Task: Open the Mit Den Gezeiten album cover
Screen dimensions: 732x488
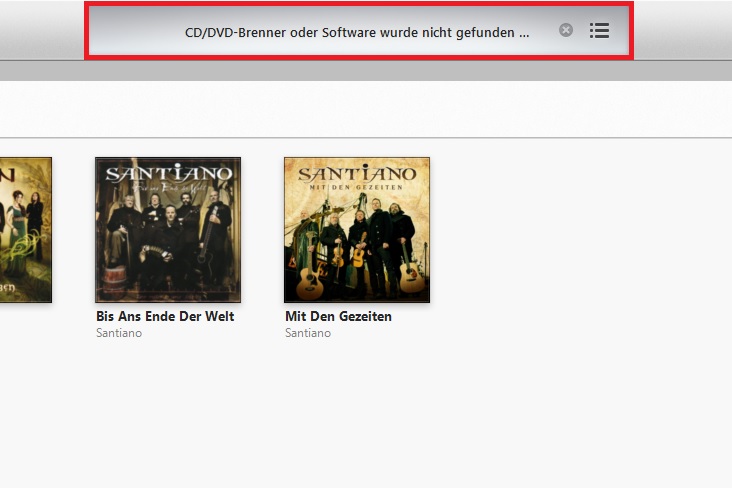Action: point(357,230)
